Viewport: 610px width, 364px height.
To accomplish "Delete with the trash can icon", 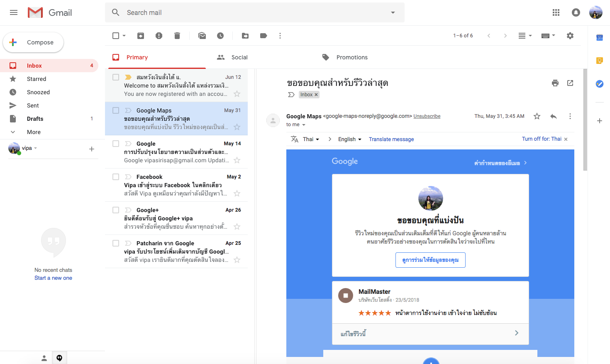I will pyautogui.click(x=177, y=36).
